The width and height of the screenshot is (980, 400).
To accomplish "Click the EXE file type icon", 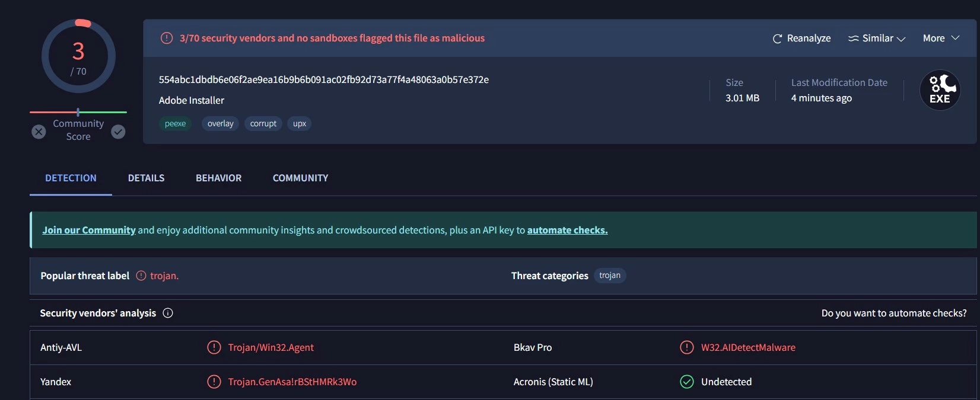I will (x=940, y=90).
